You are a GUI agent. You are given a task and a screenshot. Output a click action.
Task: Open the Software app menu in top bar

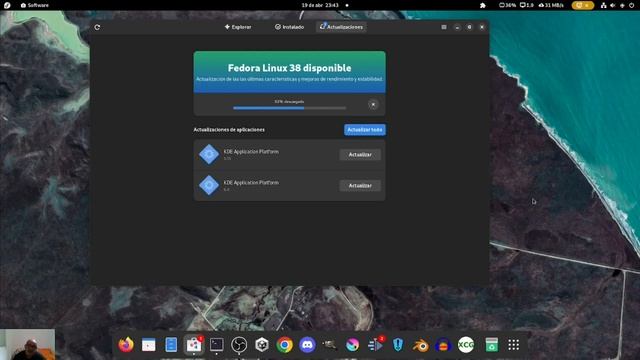35,5
